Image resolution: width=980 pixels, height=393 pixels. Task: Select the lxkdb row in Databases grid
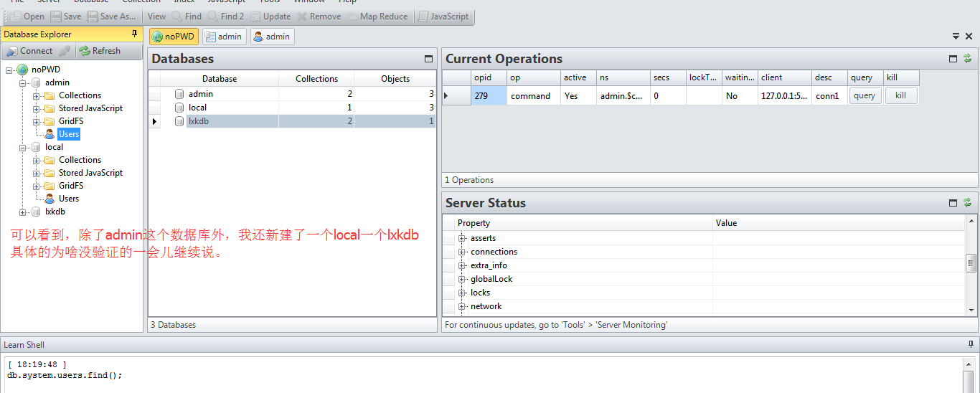point(292,121)
